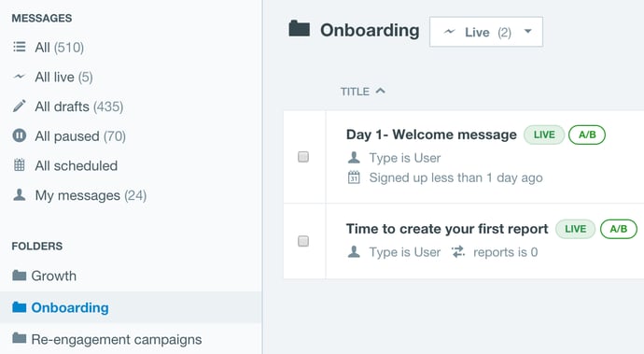Click the Re-engagement campaigns folder icon
644x354 pixels.
pyautogui.click(x=19, y=338)
